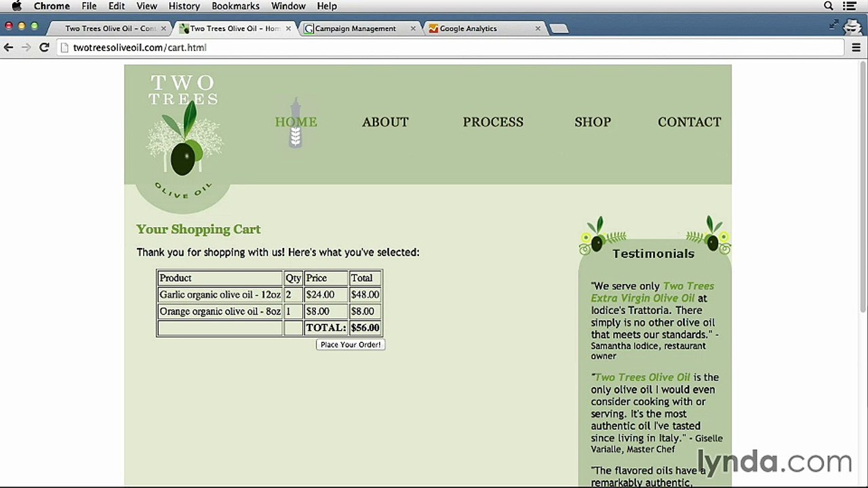Click the Your Shopping Cart heading
This screenshot has width=868, height=488.
(x=198, y=229)
